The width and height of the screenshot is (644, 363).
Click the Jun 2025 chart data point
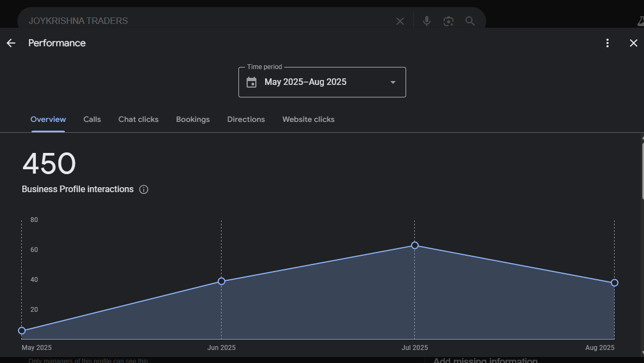[222, 281]
